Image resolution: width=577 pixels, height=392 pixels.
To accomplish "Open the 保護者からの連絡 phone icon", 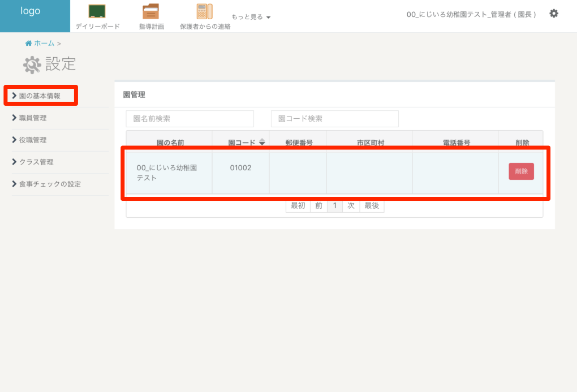I will click(x=204, y=12).
